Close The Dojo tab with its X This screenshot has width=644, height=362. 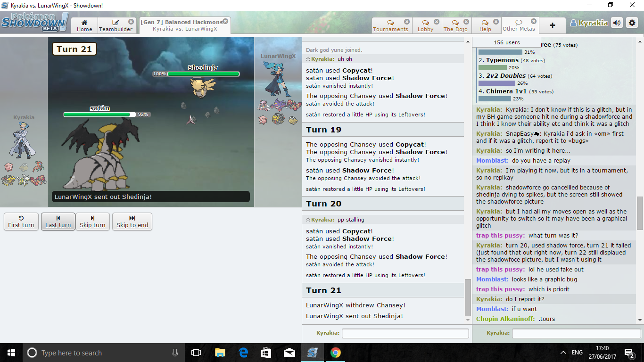[466, 22]
